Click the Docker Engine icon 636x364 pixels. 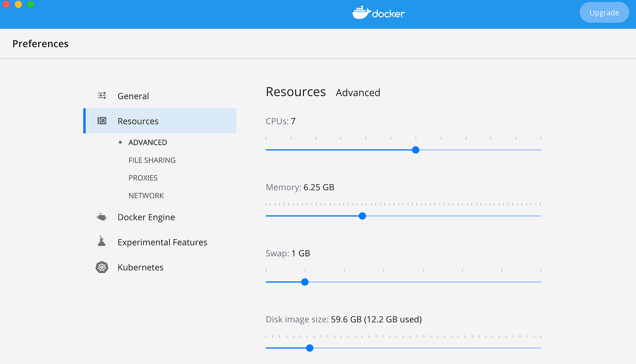101,217
